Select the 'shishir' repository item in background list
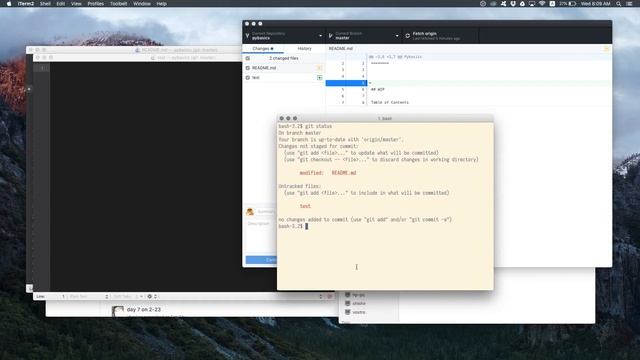Image resolution: width=640 pixels, height=360 pixels. (x=355, y=304)
